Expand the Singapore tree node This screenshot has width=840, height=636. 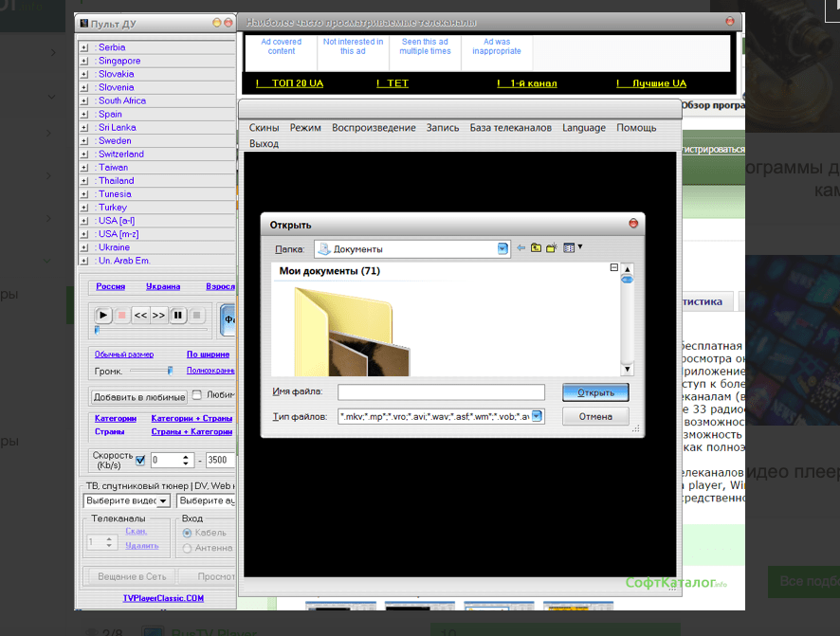[x=84, y=61]
